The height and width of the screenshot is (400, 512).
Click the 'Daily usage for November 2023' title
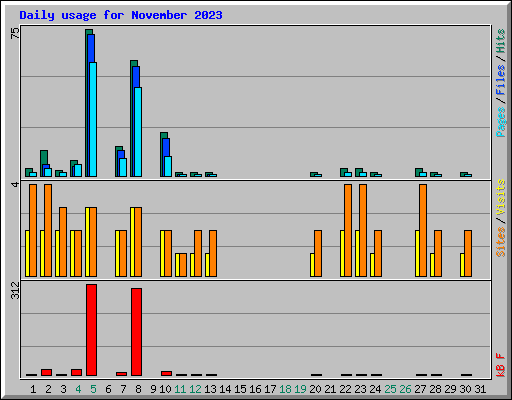(x=121, y=15)
